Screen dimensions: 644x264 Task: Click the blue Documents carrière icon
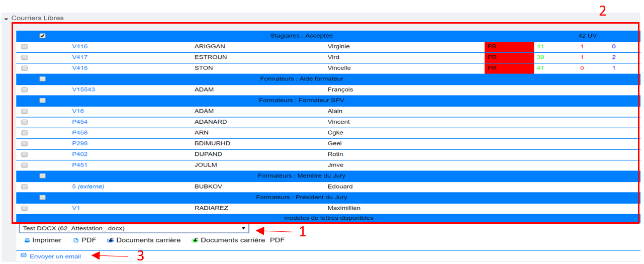111,240
